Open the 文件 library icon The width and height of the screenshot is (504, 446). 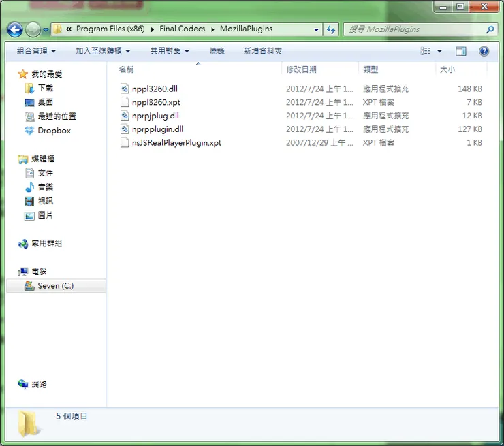point(29,173)
